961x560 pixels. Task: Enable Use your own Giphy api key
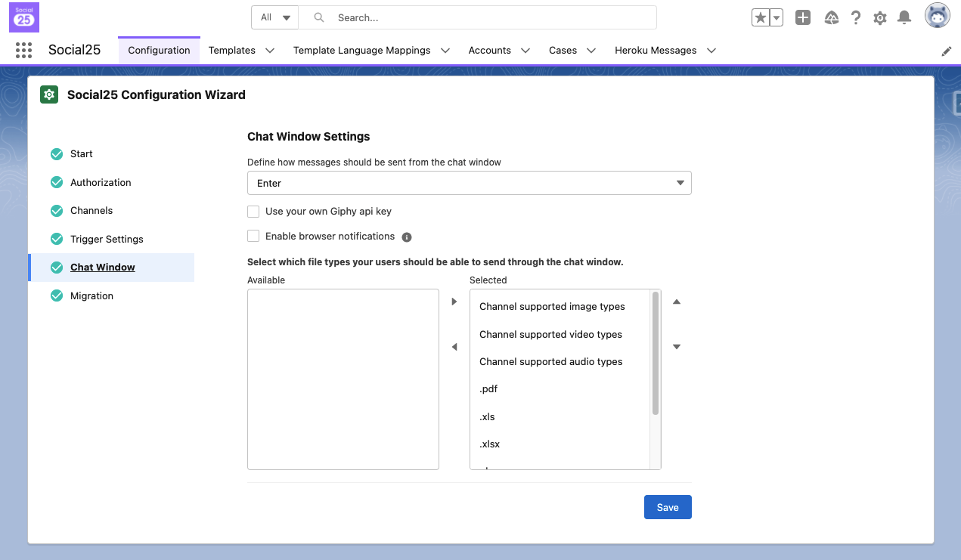[253, 212]
